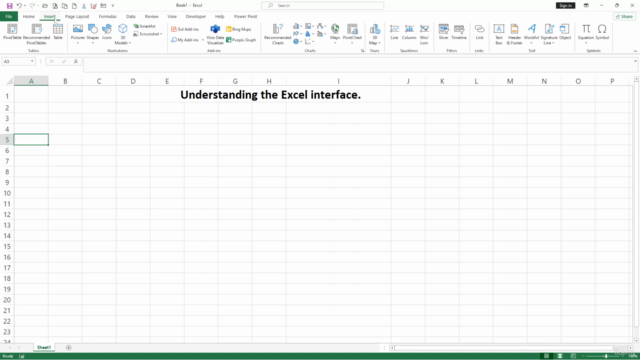Insert People Graph add-in

pos(241,40)
